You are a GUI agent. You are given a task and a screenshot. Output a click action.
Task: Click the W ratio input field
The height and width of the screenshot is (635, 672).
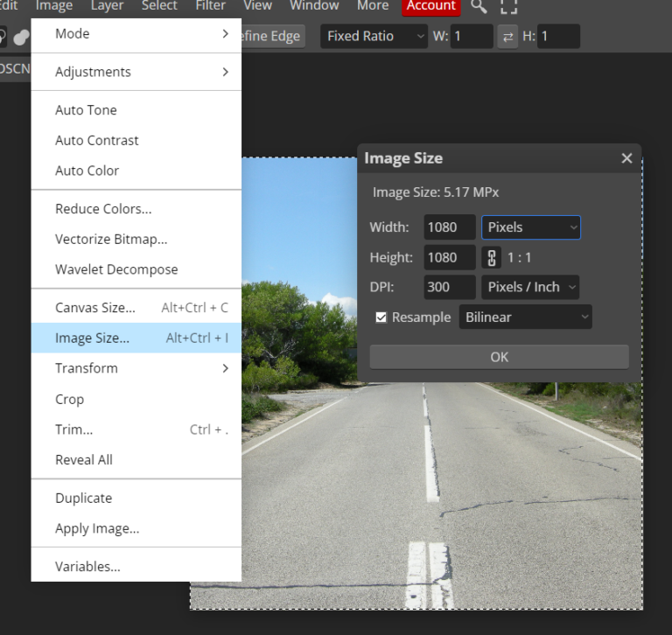[x=472, y=37]
